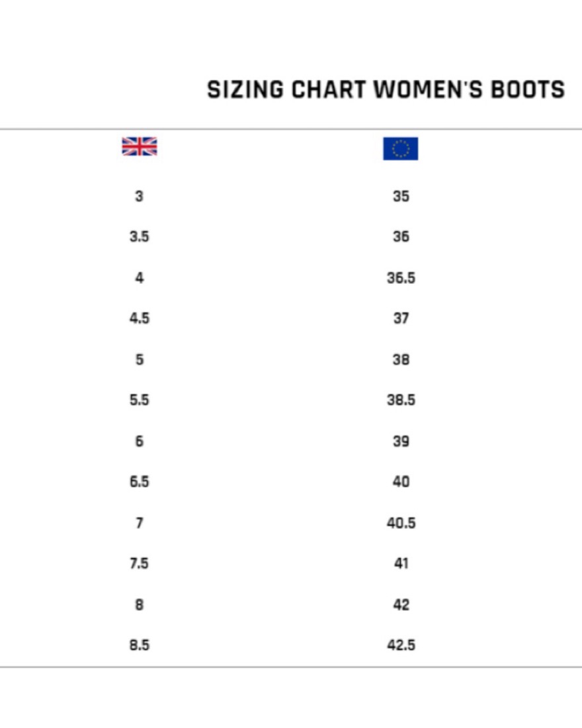Pick UK size 6.5 in chart
The width and height of the screenshot is (582, 728).
point(140,481)
